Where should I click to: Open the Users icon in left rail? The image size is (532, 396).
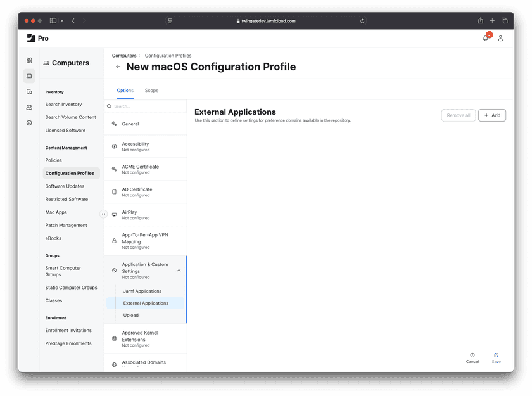point(29,107)
